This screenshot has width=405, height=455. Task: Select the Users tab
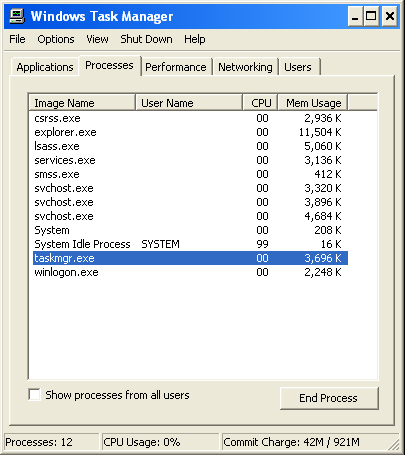pos(298,67)
